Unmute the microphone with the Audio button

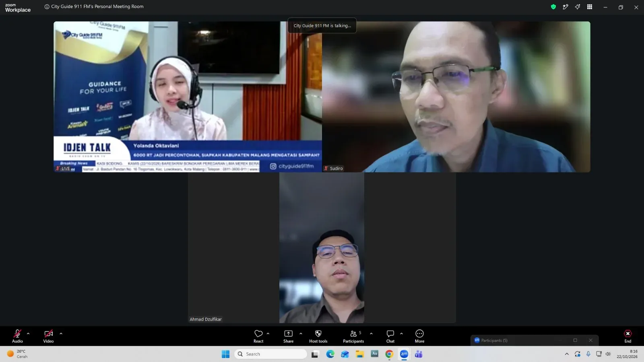[17, 336]
